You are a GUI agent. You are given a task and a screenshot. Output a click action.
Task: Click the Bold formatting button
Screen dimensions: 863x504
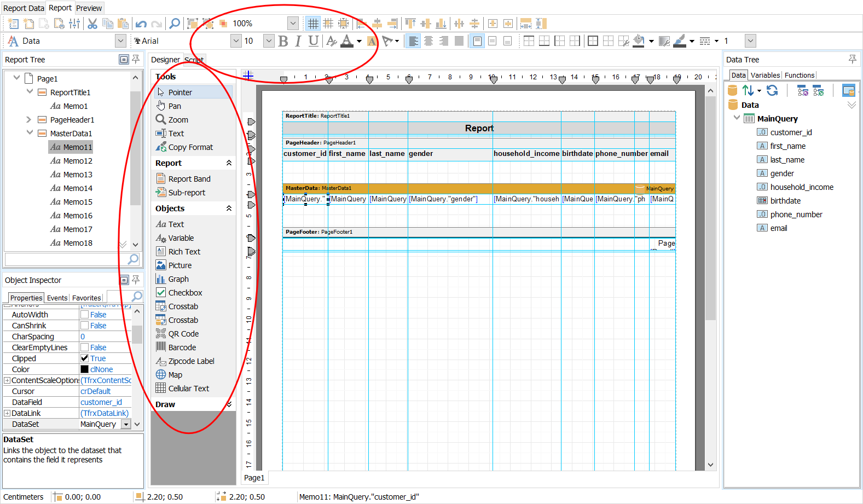283,41
